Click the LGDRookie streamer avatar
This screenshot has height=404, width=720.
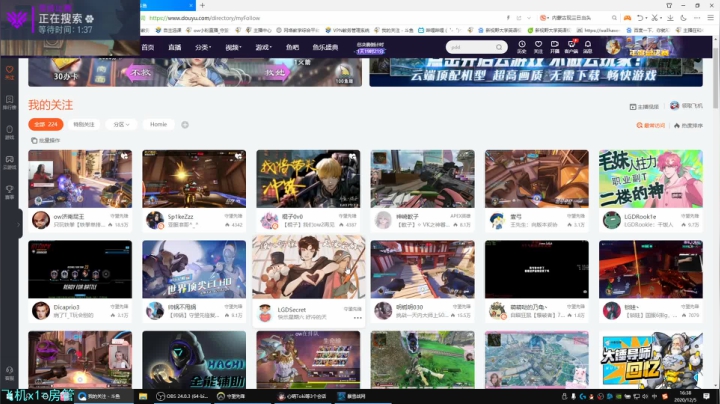(612, 220)
